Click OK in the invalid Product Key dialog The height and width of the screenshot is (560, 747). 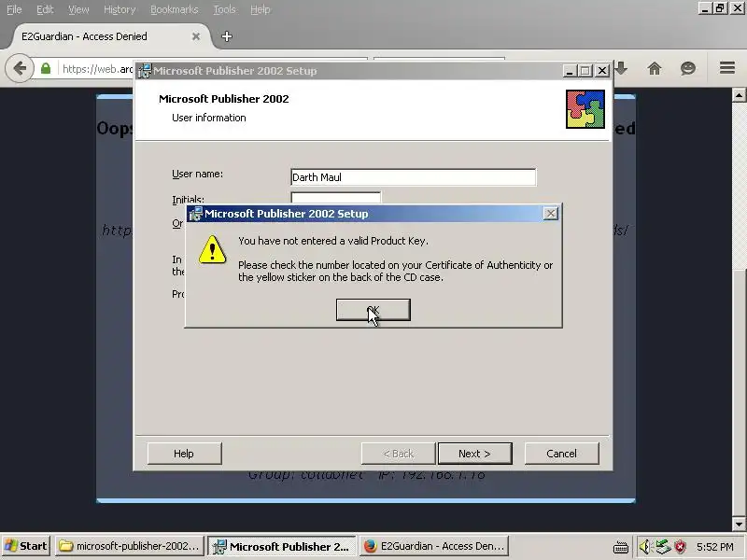click(373, 310)
